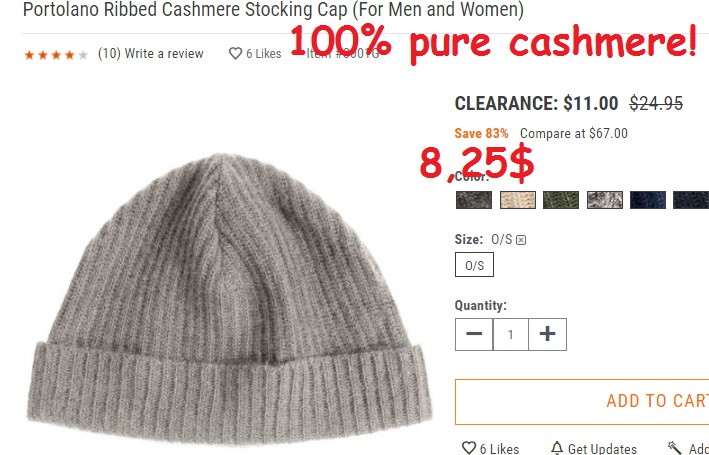Click the minus quantity button

point(474,334)
